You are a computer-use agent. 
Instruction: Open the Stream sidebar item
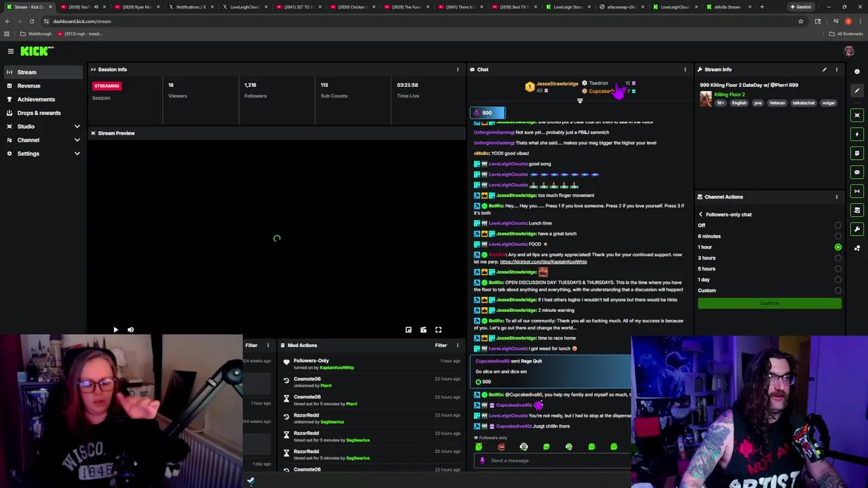point(43,72)
